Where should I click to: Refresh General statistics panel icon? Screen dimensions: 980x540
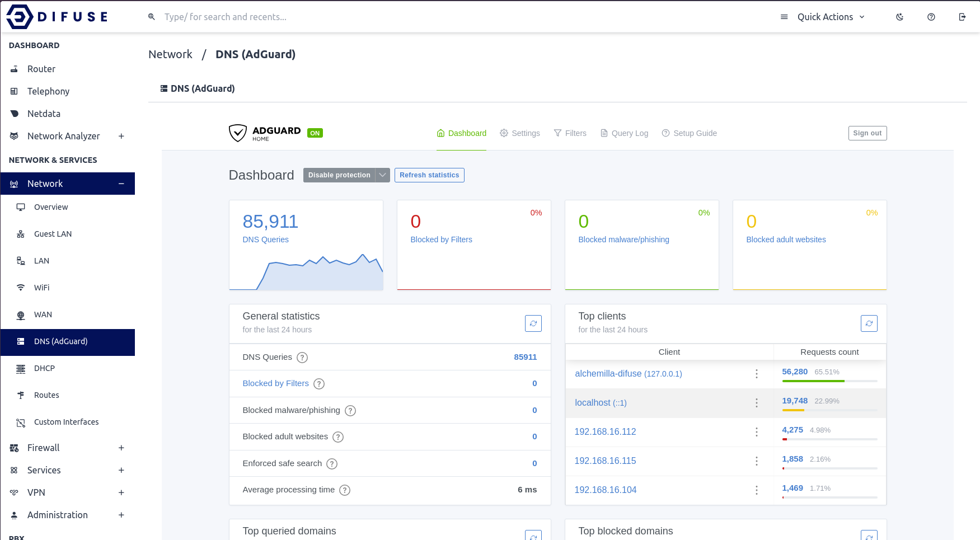(x=533, y=323)
